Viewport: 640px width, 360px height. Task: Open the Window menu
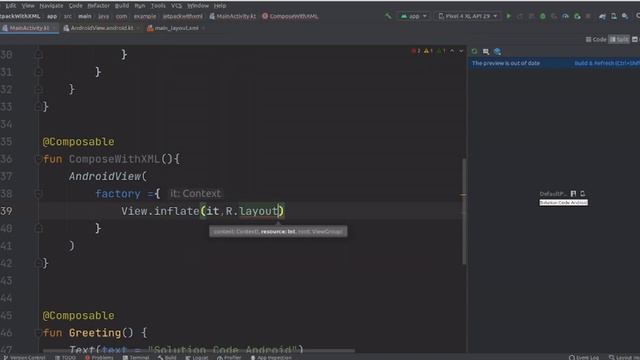pos(198,6)
